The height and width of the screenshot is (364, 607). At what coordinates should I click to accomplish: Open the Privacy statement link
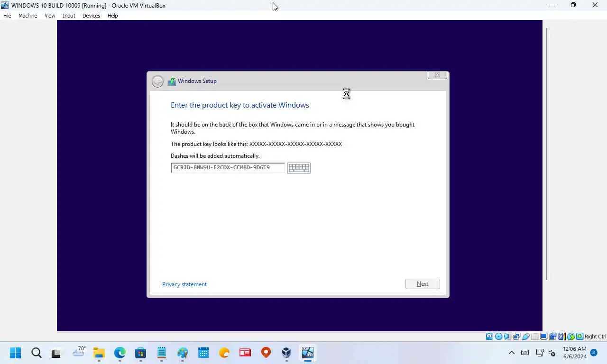184,284
